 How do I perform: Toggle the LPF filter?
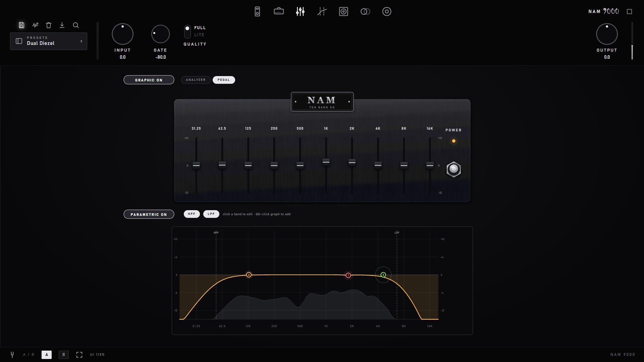coord(211,214)
